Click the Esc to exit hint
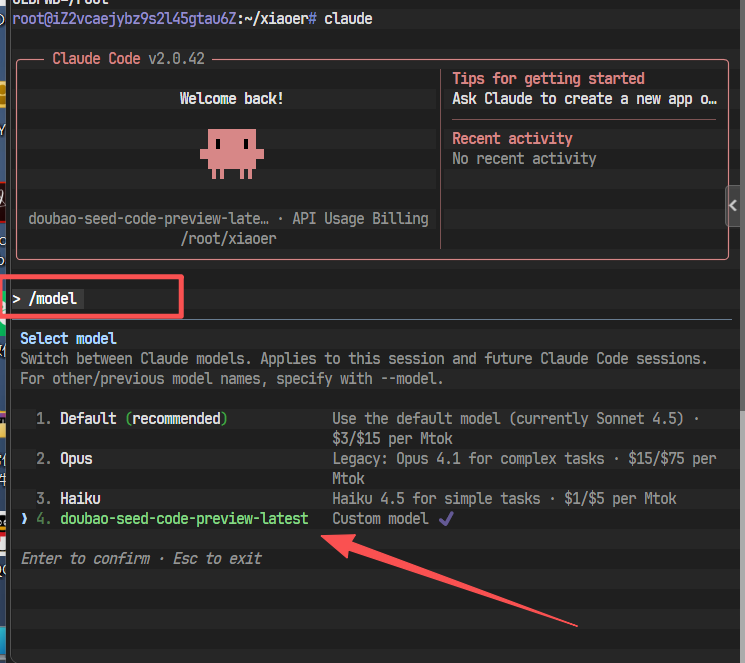 click(x=217, y=558)
